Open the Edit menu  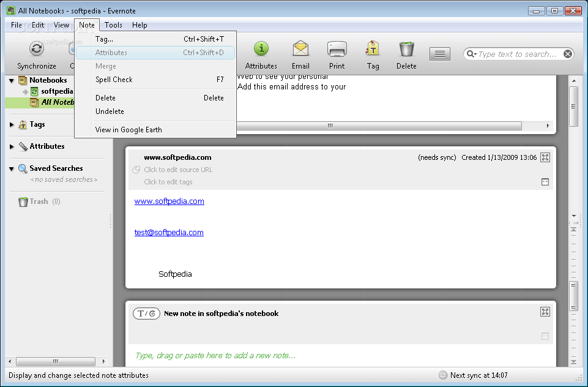tap(37, 25)
